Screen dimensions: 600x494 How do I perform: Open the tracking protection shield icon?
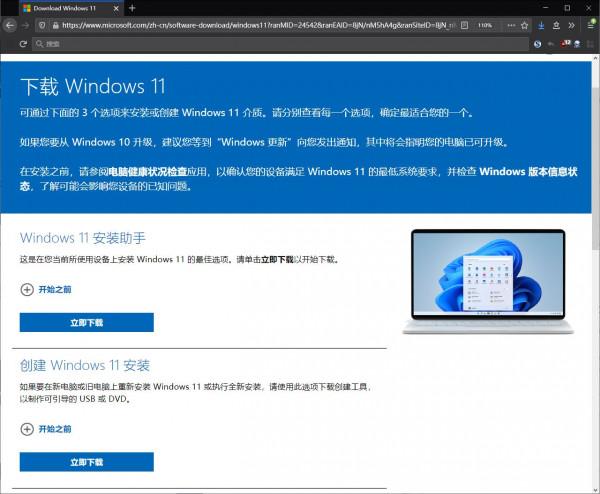(42, 25)
